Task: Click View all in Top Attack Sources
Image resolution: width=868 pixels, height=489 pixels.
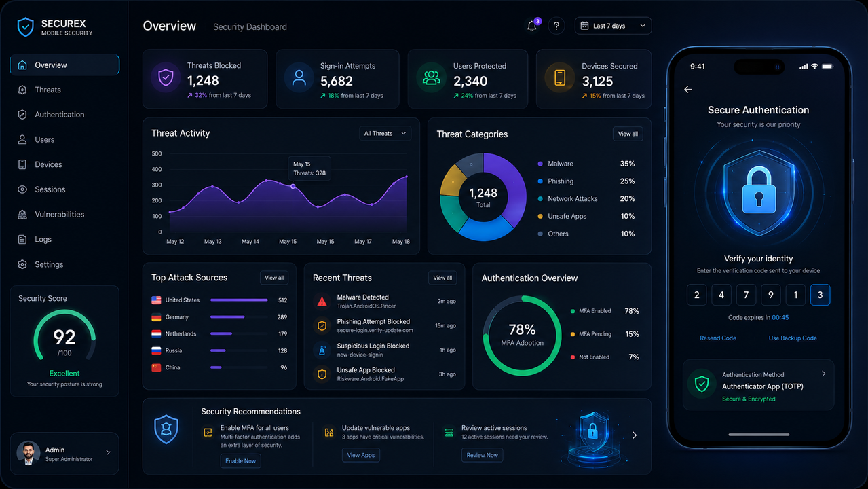Action: [274, 278]
